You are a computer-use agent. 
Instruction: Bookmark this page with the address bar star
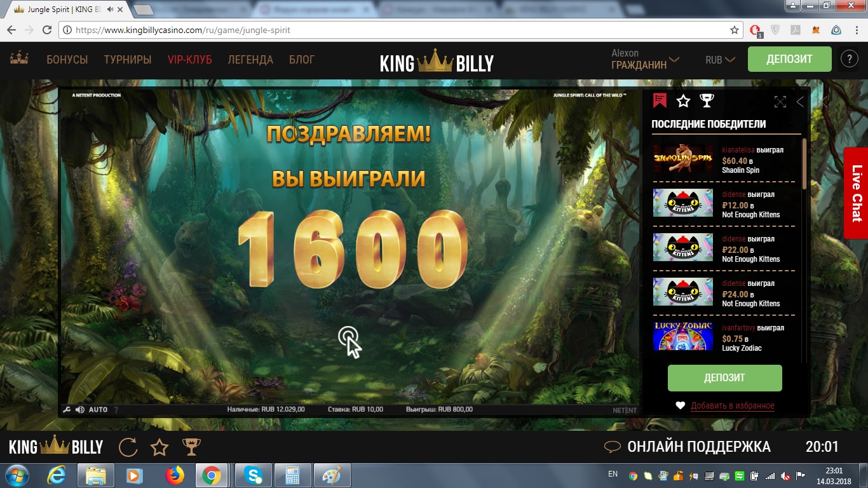(x=735, y=30)
